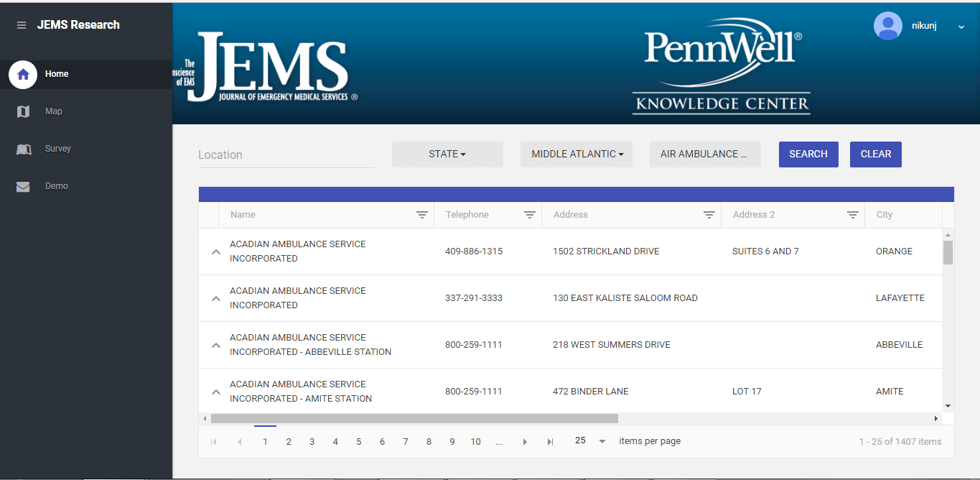The width and height of the screenshot is (980, 480).
Task: Open the MIDDLE ATLANTIC region dropdown
Action: [x=577, y=154]
